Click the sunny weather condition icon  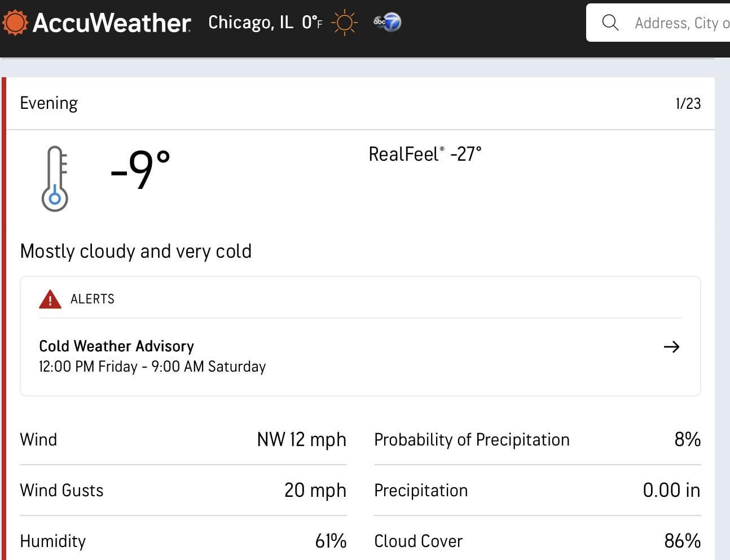344,23
